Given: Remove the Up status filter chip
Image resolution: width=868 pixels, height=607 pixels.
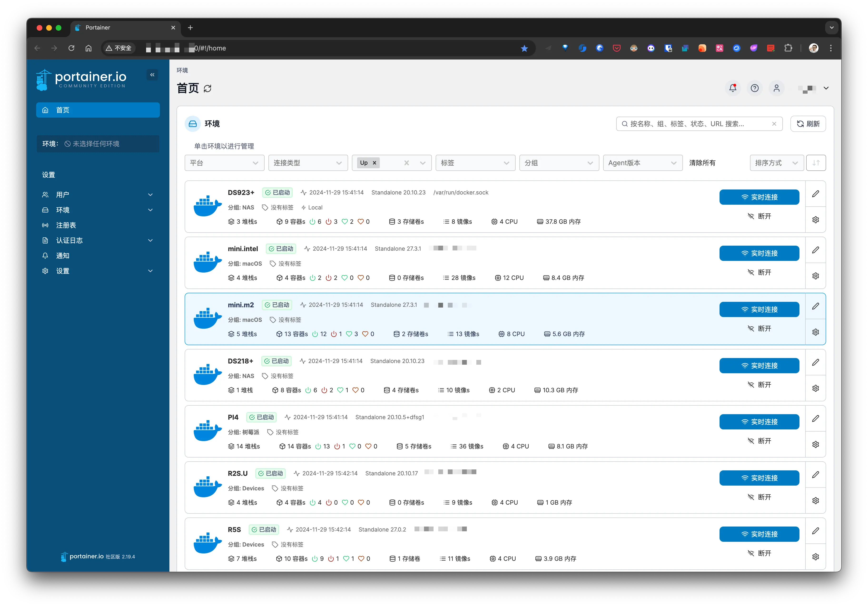Looking at the screenshot, I should click(375, 163).
